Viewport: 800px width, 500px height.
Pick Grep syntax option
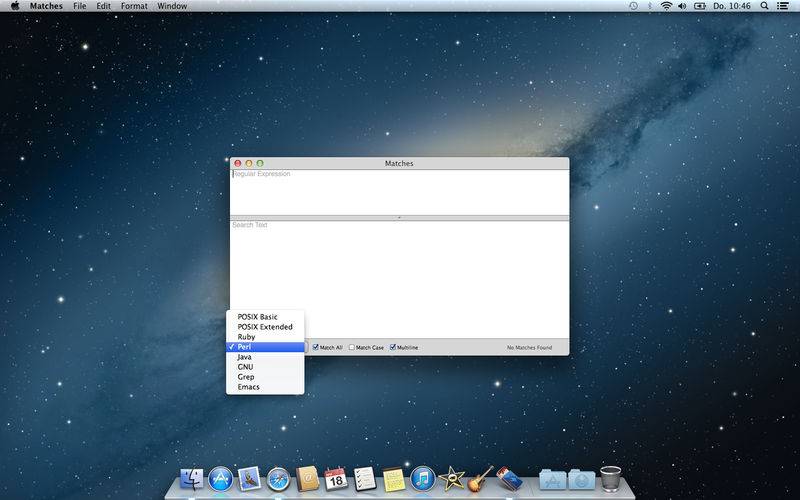tap(265, 377)
